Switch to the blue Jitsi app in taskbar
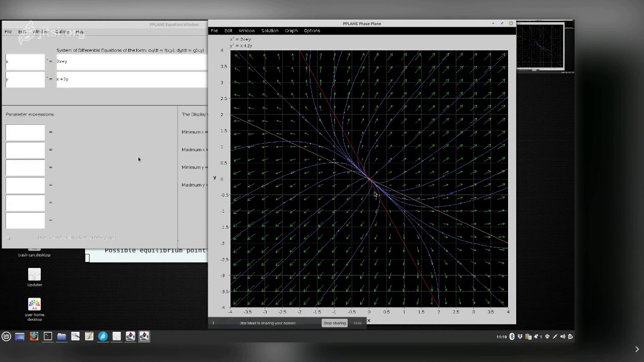 pyautogui.click(x=103, y=336)
